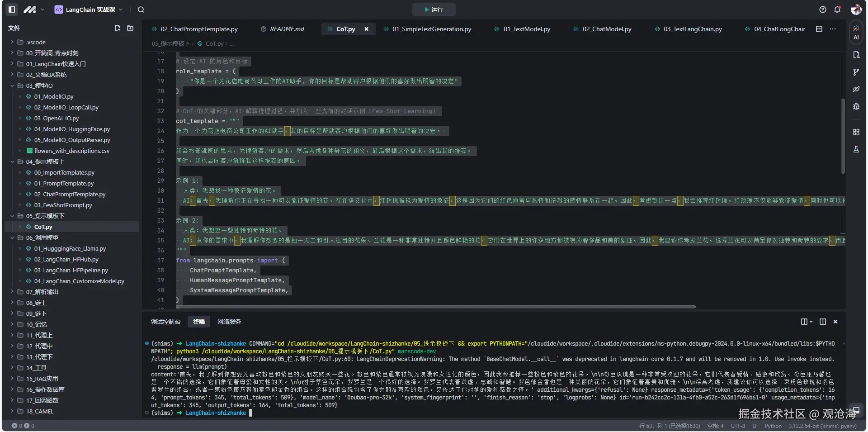Open the testing flask icon

click(856, 149)
